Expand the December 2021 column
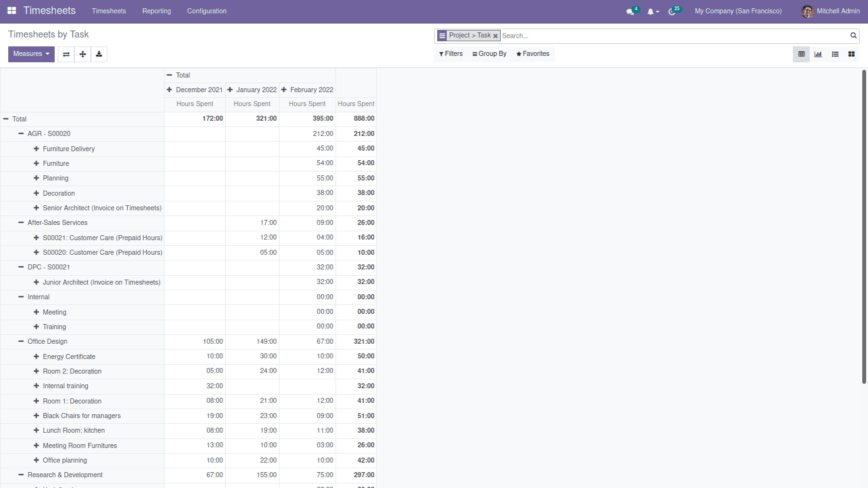Screen dimensions: 868x488 click(x=194, y=90)
